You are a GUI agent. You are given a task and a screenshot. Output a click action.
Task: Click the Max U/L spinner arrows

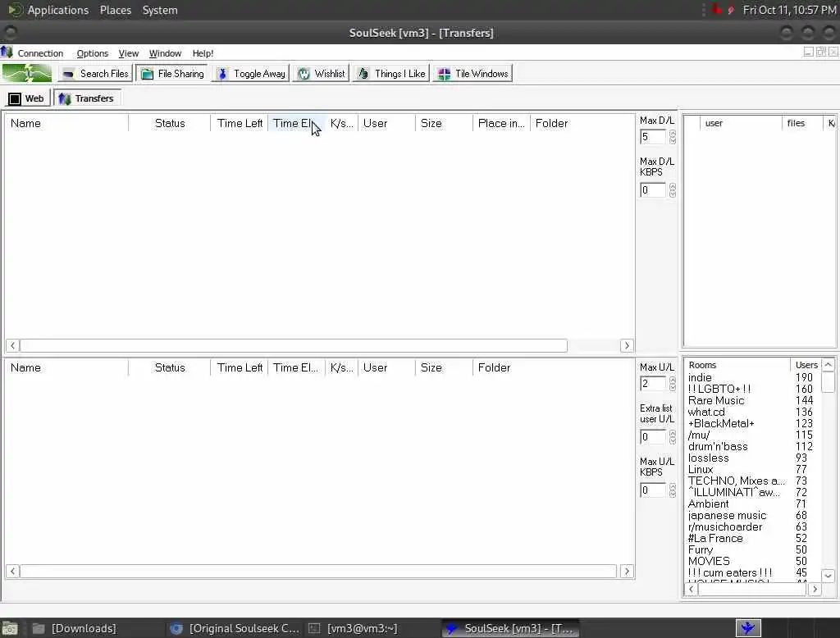[x=673, y=384]
